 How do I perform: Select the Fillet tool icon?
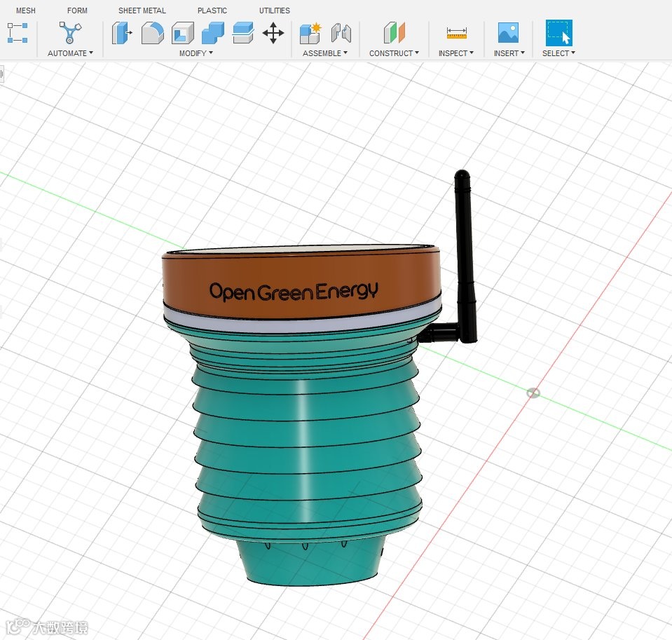[153, 33]
